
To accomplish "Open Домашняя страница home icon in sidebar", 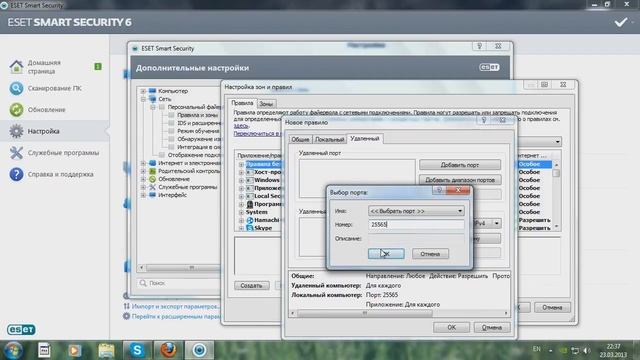I will click(16, 67).
